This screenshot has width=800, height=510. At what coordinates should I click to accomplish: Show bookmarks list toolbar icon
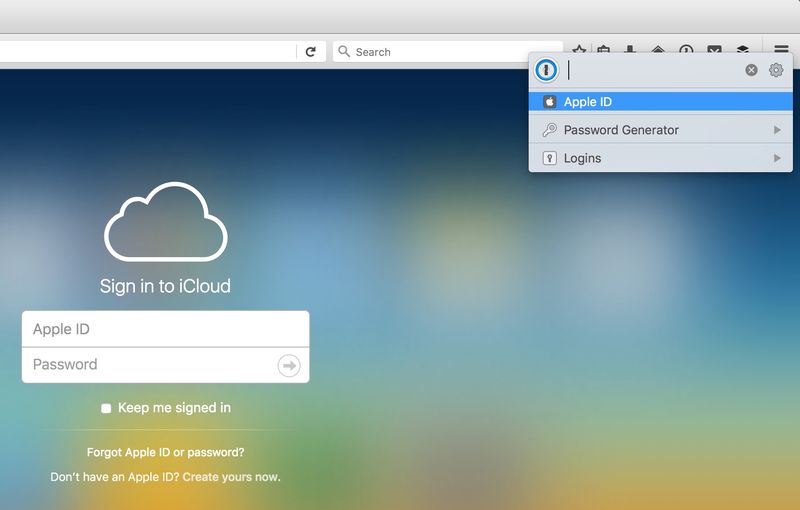click(604, 49)
